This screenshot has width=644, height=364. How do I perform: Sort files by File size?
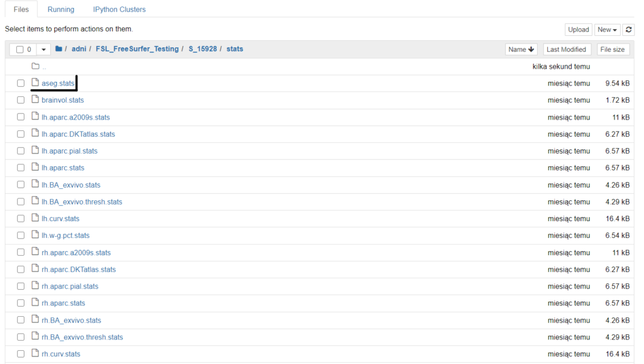coord(613,49)
